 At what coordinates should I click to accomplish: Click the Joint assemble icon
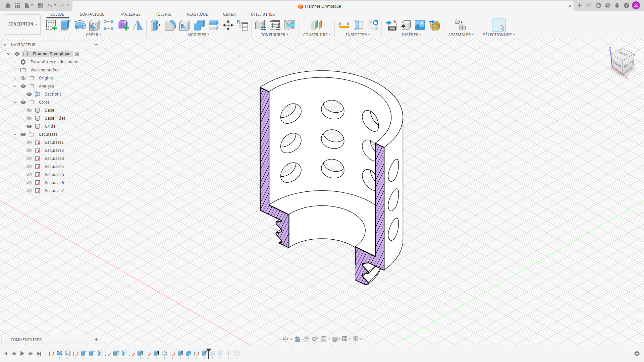(461, 25)
